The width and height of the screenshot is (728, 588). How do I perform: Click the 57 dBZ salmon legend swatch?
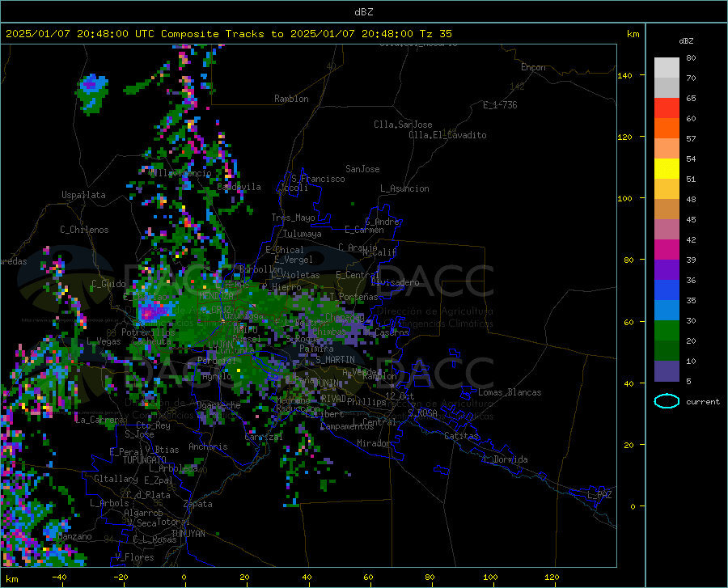667,149
